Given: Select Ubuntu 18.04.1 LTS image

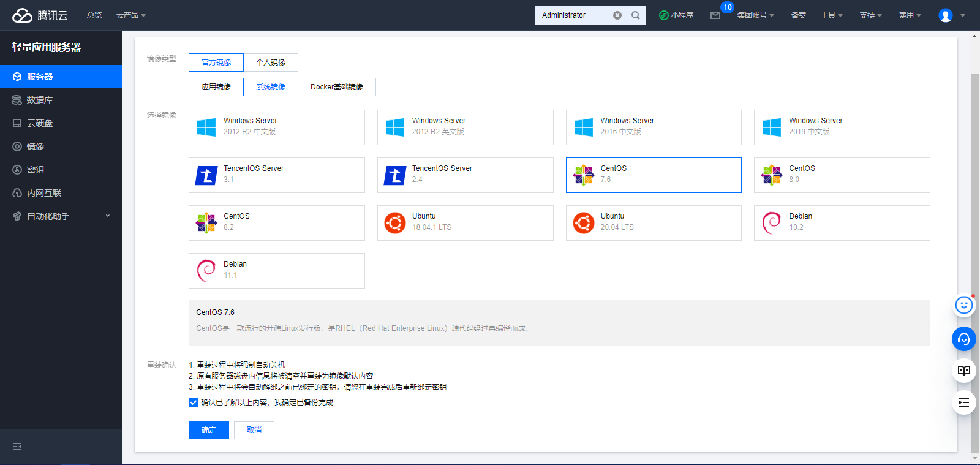Looking at the screenshot, I should pos(466,223).
